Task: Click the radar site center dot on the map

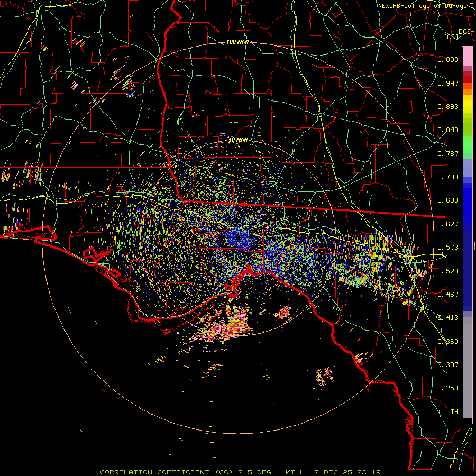Action: (x=239, y=237)
